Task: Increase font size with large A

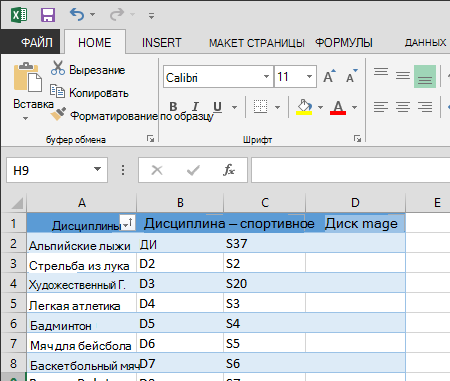Action: pos(329,76)
